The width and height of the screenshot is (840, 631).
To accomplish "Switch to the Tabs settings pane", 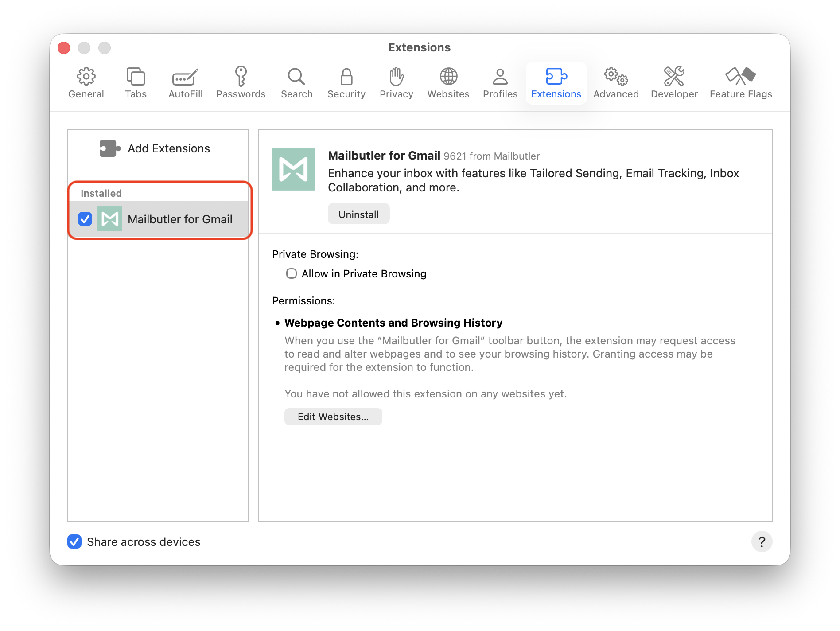I will (x=136, y=83).
